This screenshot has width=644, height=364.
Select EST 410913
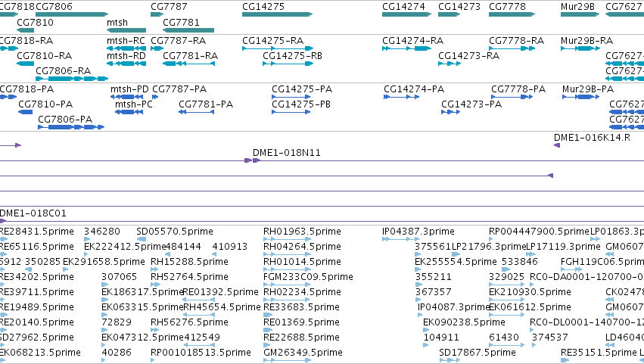point(215,254)
